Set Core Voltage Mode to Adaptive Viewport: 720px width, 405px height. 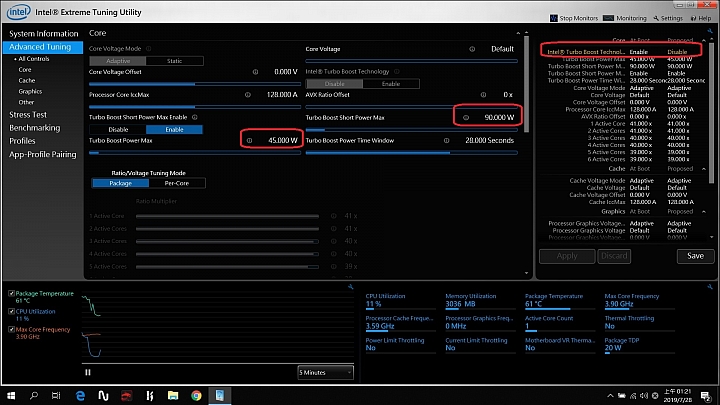pos(118,61)
